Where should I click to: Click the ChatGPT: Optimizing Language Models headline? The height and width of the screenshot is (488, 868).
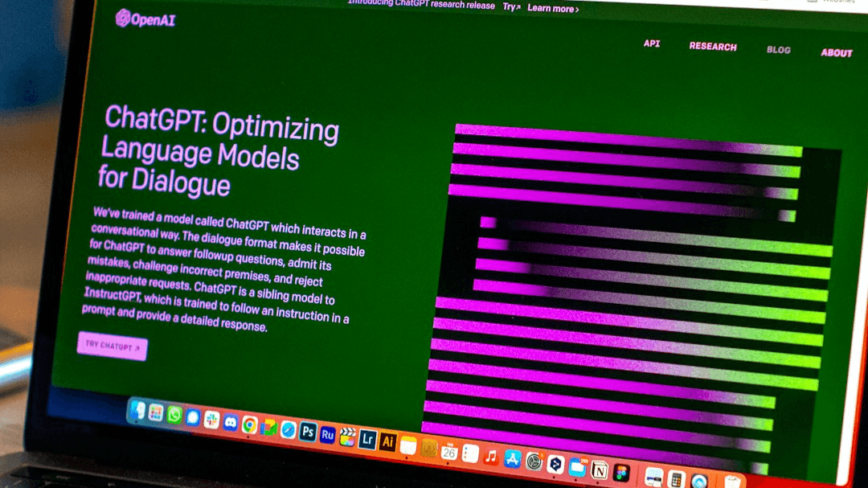coord(219,150)
